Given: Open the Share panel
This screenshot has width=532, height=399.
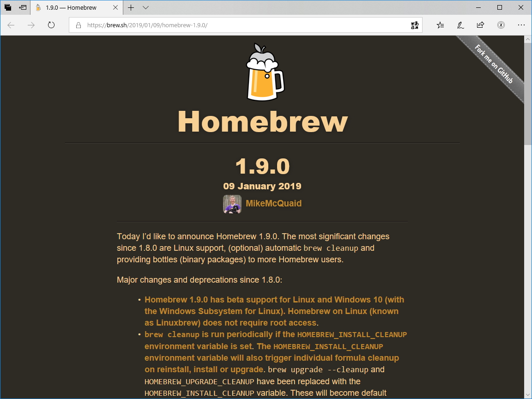Looking at the screenshot, I should (480, 25).
